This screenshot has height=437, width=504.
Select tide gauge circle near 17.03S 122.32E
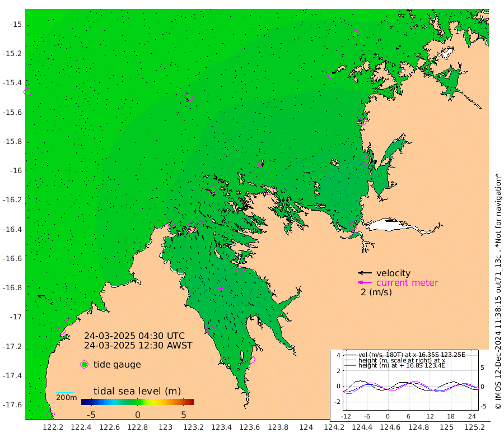[70, 322]
